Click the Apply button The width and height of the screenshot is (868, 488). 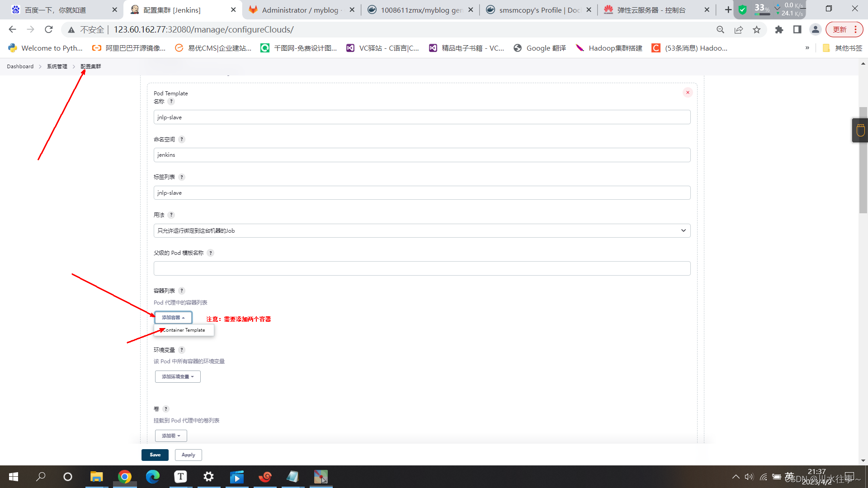(x=188, y=455)
